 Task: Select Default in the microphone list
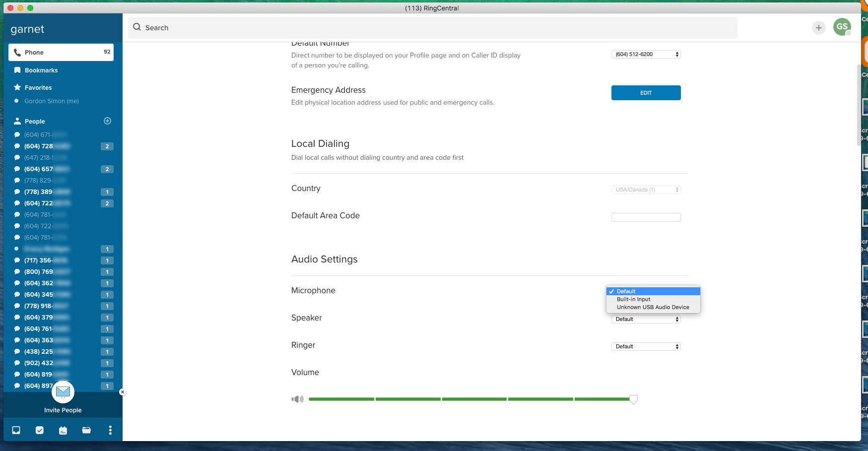click(x=626, y=291)
